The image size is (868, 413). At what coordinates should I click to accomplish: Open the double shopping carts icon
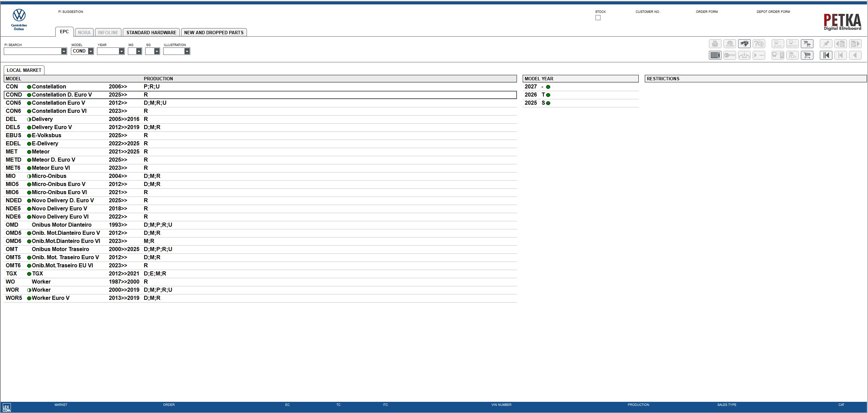click(x=807, y=44)
